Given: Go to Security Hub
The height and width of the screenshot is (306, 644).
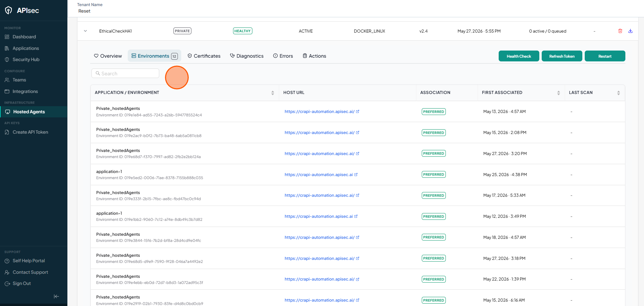Looking at the screenshot, I should click(26, 59).
